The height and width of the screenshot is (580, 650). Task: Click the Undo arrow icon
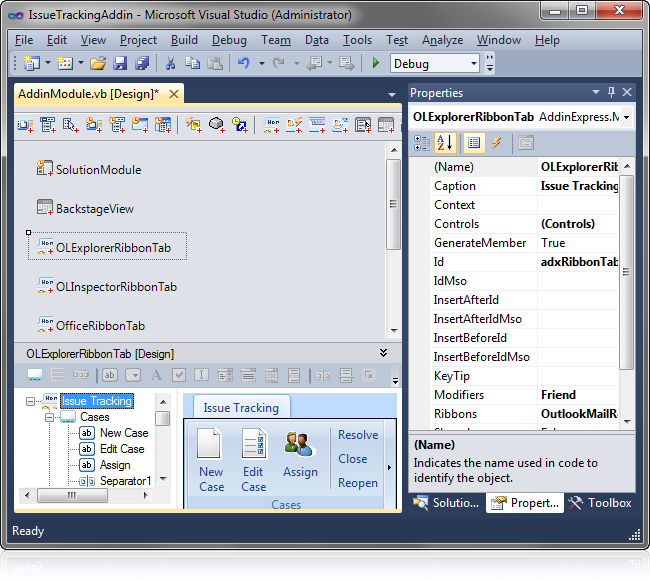coord(244,63)
